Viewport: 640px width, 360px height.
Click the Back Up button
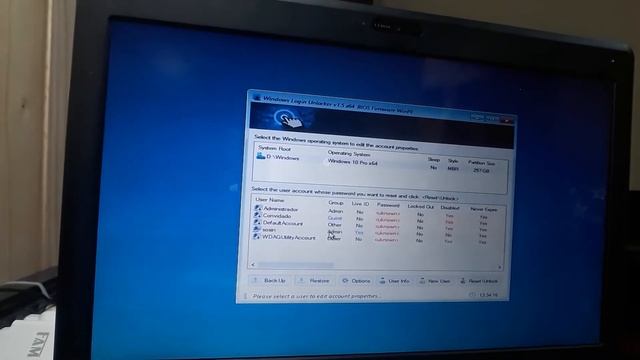[270, 280]
